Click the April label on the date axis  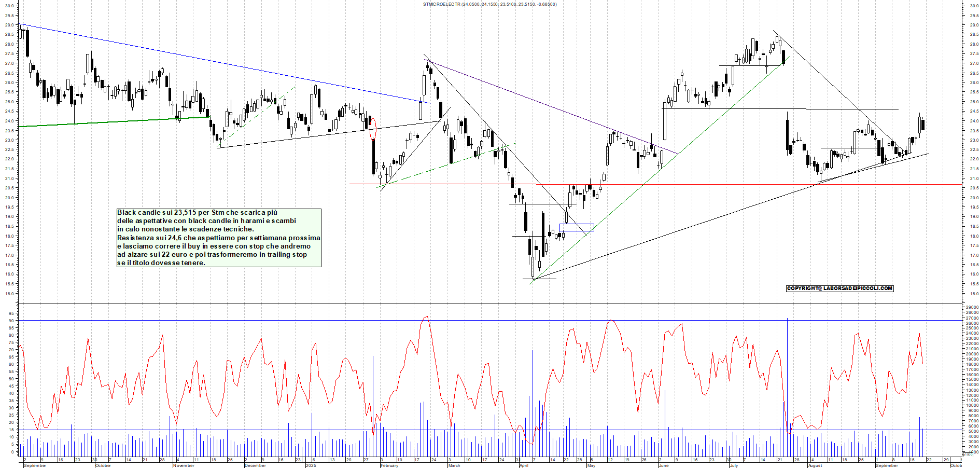(x=524, y=465)
